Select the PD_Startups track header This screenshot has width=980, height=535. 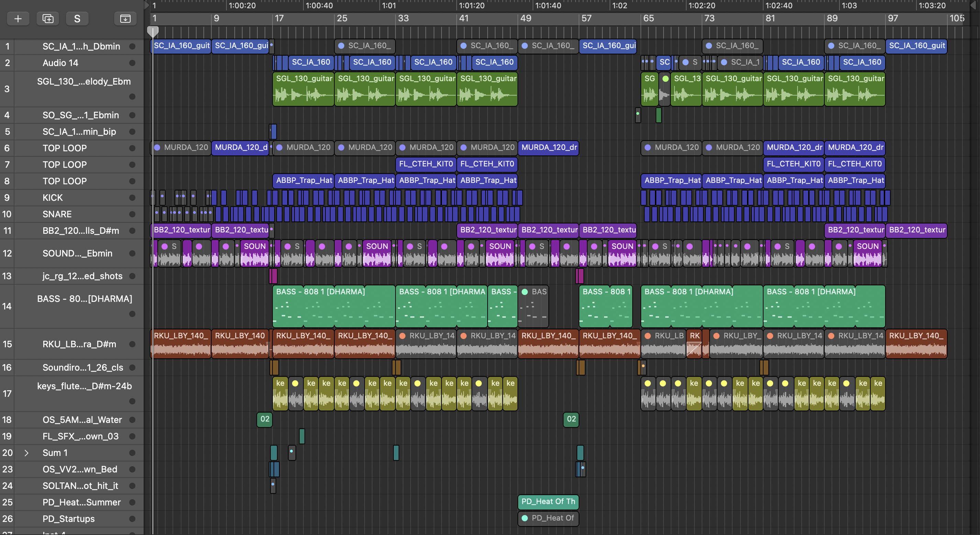point(68,519)
